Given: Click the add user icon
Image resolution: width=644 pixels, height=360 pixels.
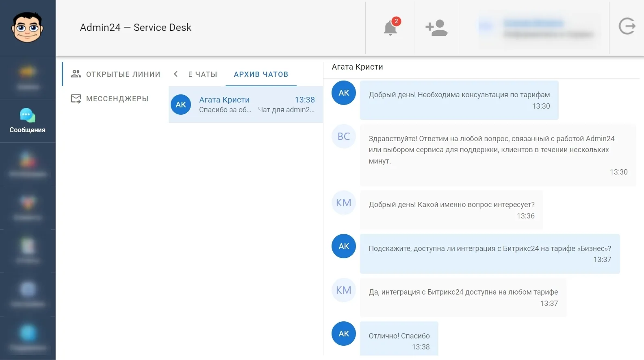Looking at the screenshot, I should point(437,28).
